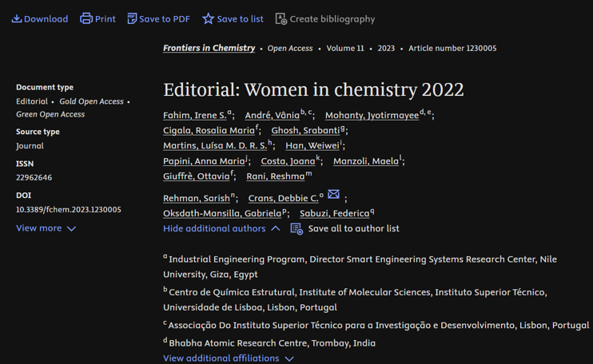Open the Frontiers in Chemistry journal link
The width and height of the screenshot is (593, 364).
pyautogui.click(x=209, y=48)
